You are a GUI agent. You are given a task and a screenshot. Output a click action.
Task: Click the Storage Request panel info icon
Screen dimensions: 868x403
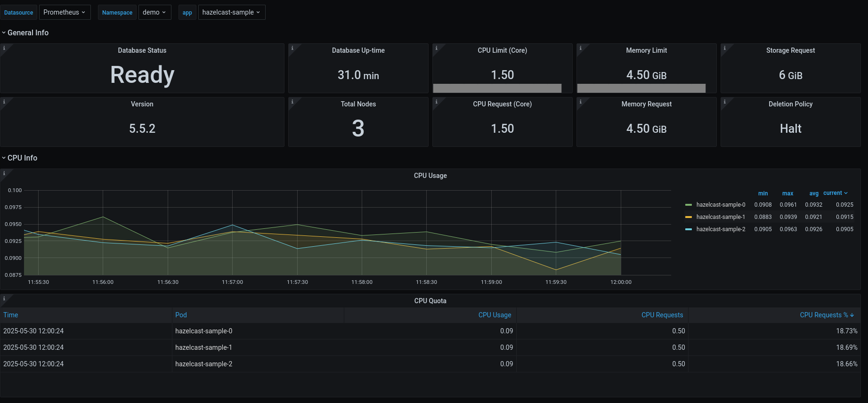pyautogui.click(x=724, y=48)
